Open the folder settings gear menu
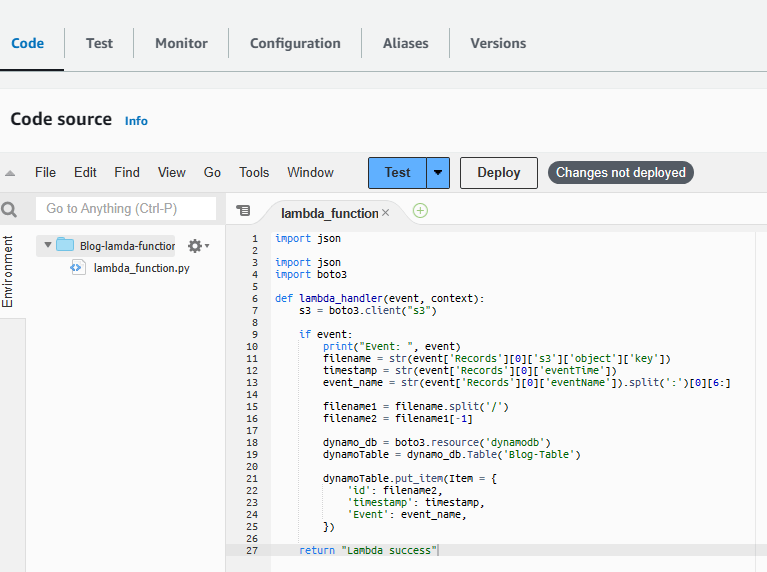This screenshot has height=572, width=767. coord(195,245)
